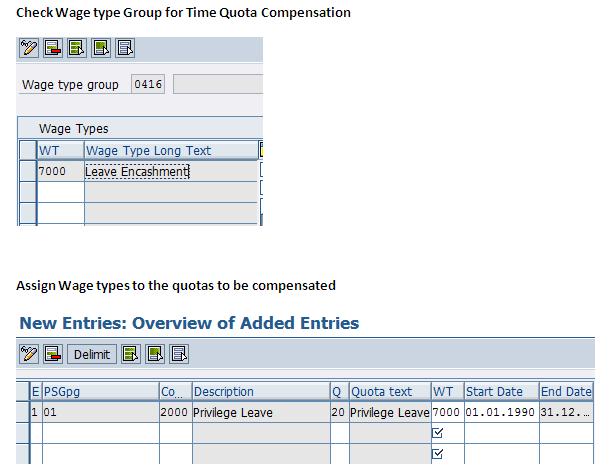Click the Description column header in the entries table
The image size is (614, 476).
[224, 392]
